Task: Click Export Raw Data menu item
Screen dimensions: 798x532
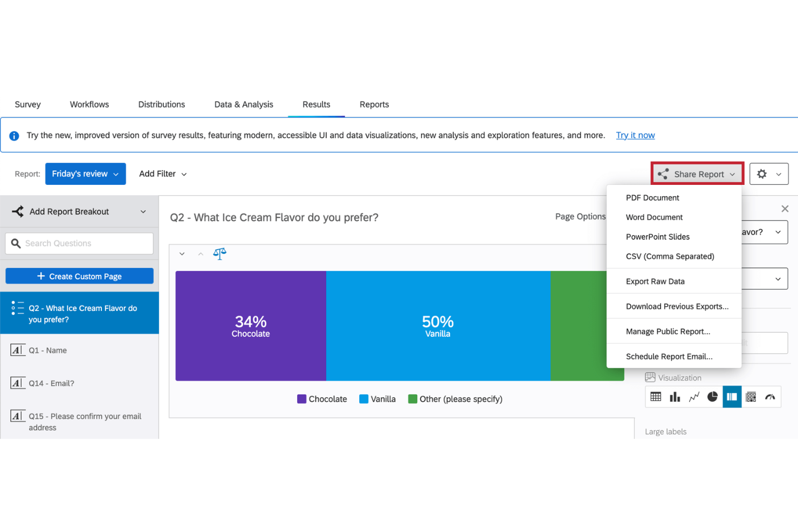Action: click(674, 281)
